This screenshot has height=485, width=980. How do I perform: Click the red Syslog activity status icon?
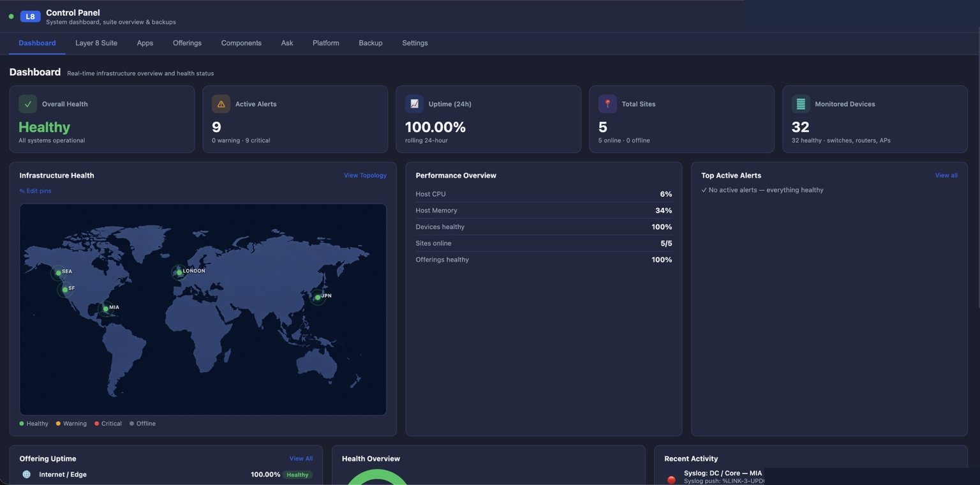(671, 480)
